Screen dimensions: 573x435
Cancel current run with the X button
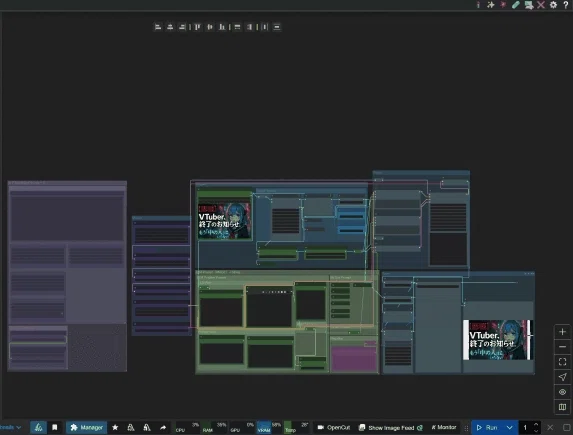point(550,427)
